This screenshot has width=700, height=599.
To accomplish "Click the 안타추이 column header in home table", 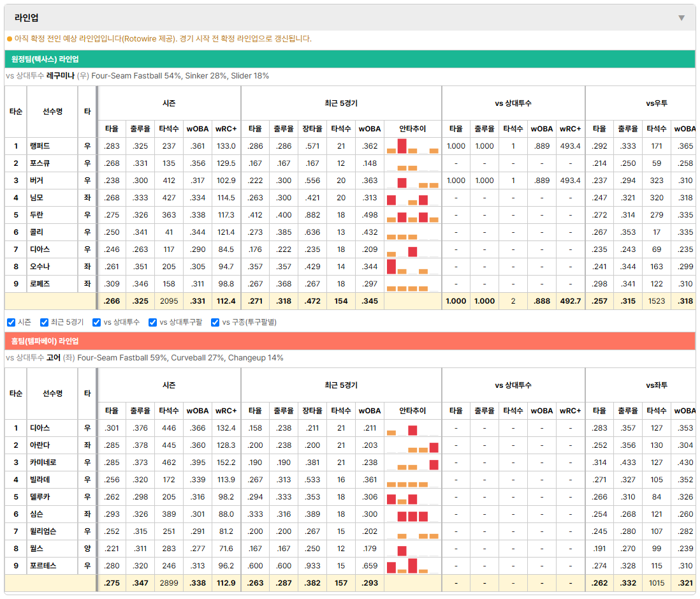I will (412, 411).
